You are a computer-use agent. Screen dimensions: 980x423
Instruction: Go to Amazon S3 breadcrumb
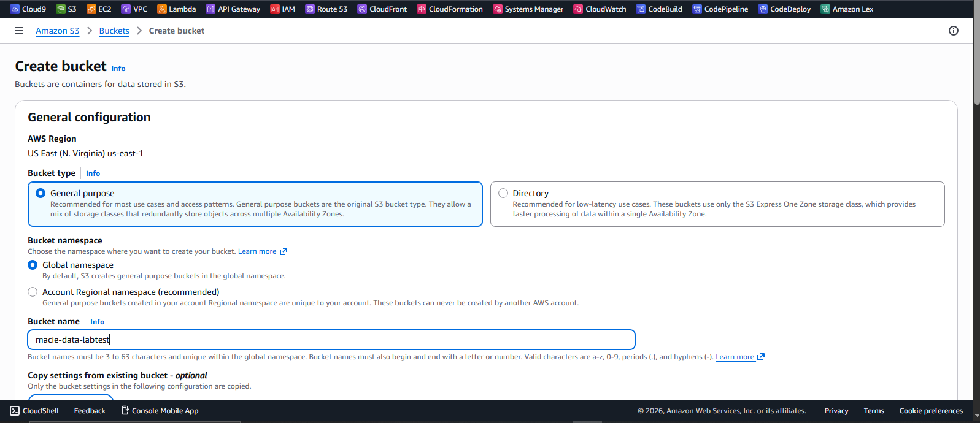58,31
